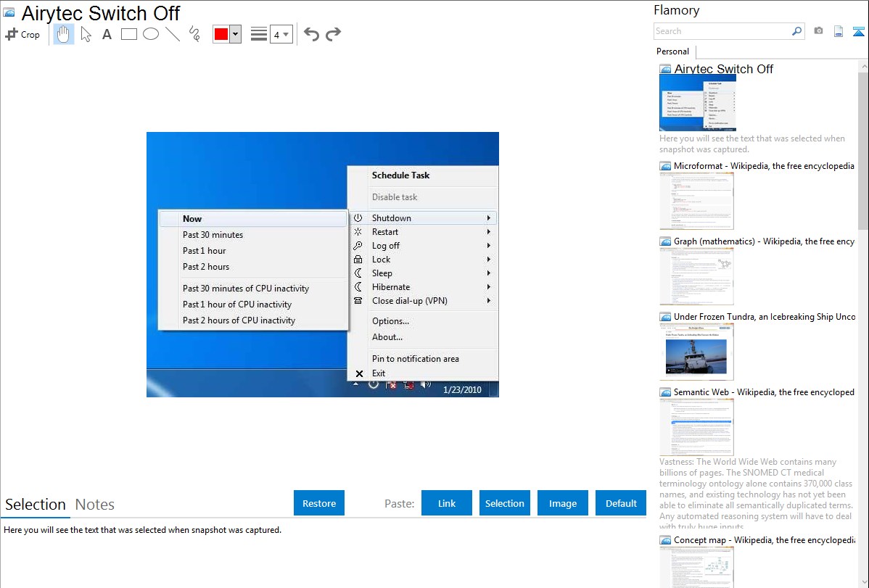This screenshot has width=869, height=588.
Task: Click the Restore button
Action: [x=319, y=503]
